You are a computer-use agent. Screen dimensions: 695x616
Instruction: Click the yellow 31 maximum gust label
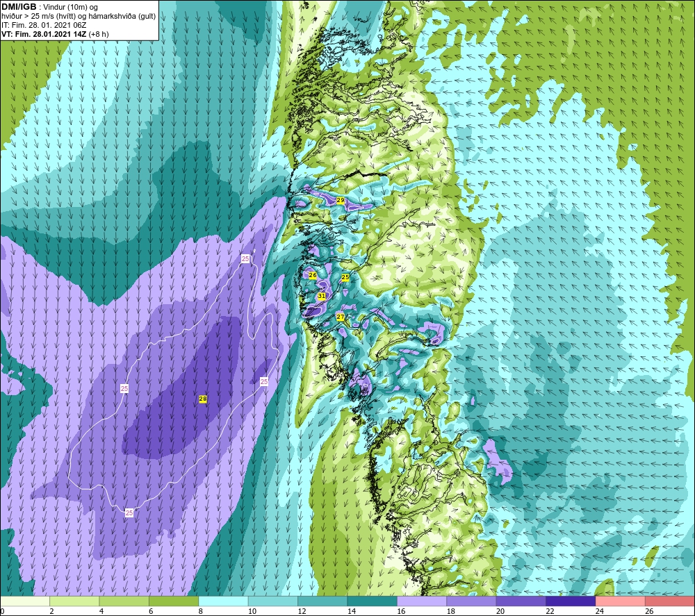[x=322, y=296]
